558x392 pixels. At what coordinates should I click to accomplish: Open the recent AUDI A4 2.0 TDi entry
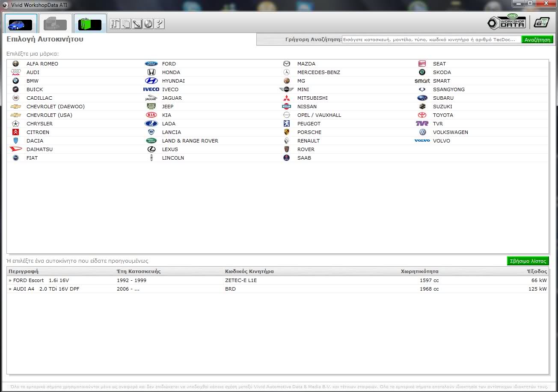pyautogui.click(x=46, y=289)
